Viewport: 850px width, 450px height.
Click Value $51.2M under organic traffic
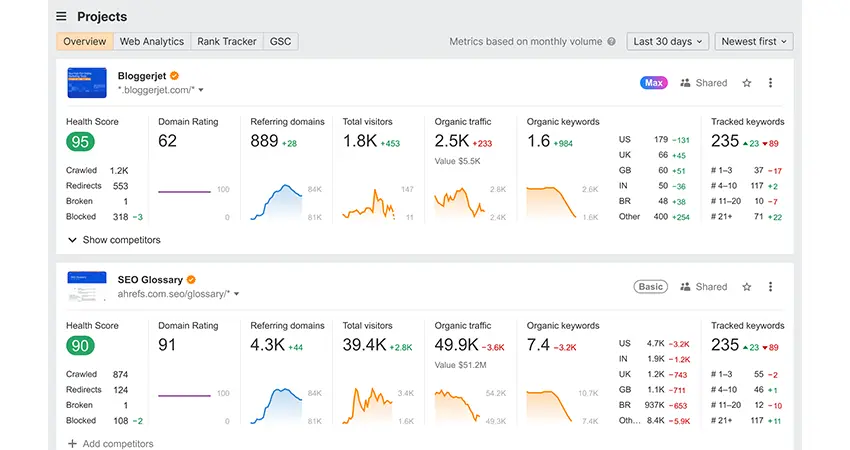460,365
